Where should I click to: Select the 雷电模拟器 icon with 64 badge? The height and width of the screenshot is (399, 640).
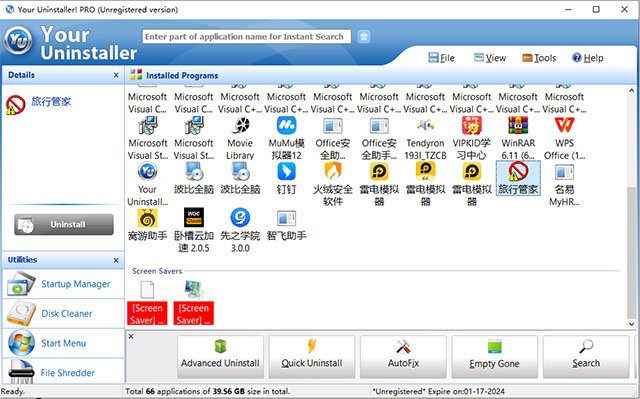click(x=425, y=172)
